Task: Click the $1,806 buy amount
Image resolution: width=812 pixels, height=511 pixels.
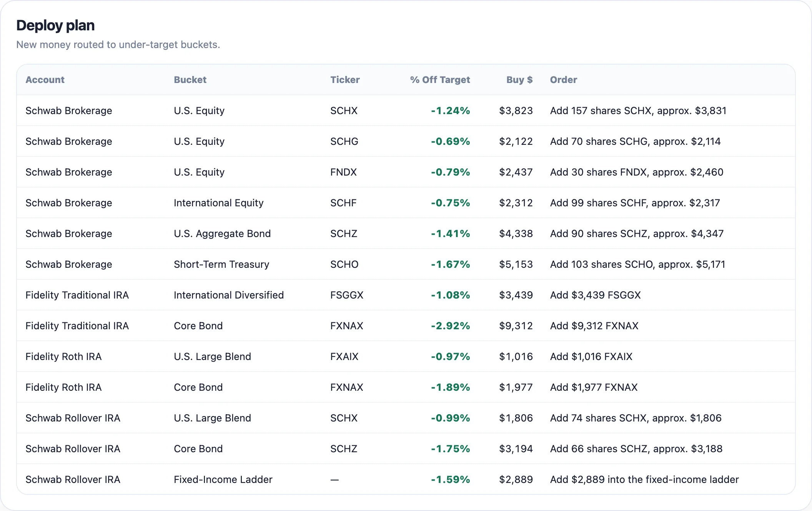Action: (x=516, y=418)
